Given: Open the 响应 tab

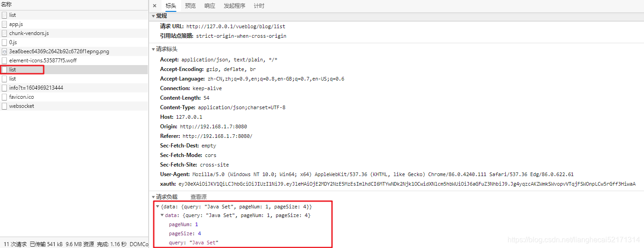Looking at the screenshot, I should click(x=210, y=6).
